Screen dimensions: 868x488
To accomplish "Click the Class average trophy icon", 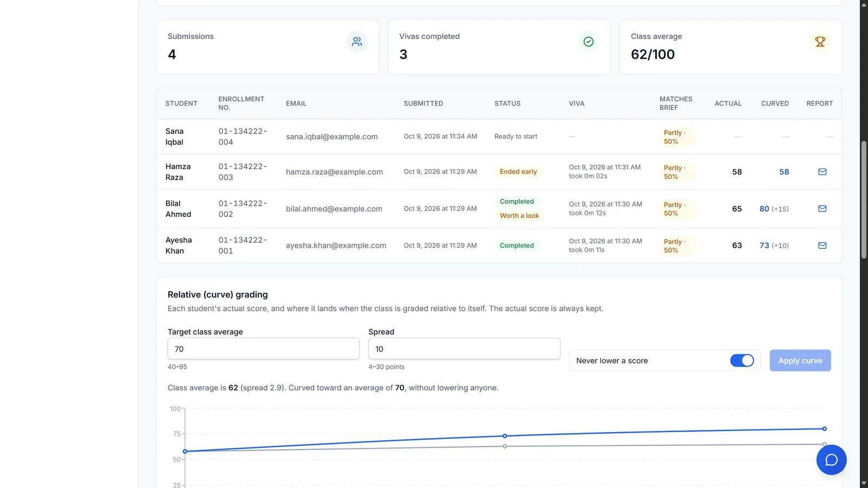I will point(820,42).
